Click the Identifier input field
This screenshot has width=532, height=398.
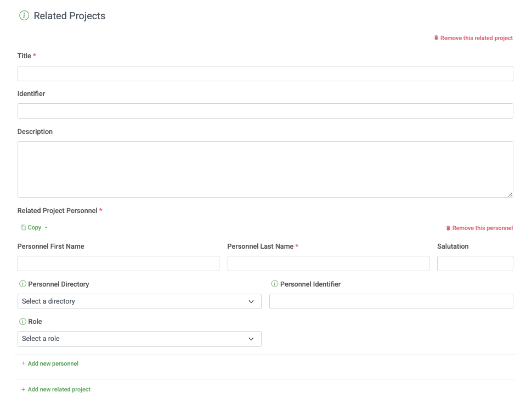[x=265, y=110]
